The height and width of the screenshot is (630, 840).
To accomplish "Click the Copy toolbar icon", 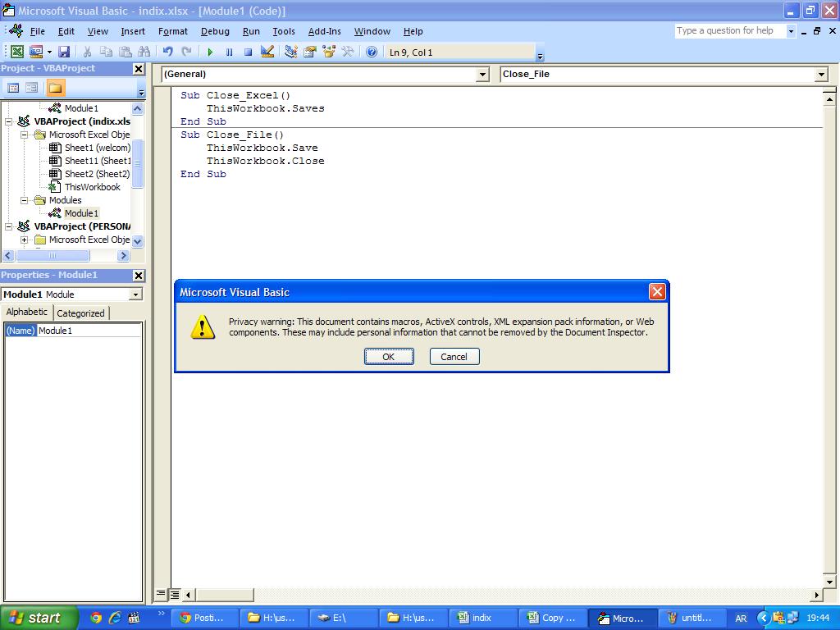I will click(106, 52).
